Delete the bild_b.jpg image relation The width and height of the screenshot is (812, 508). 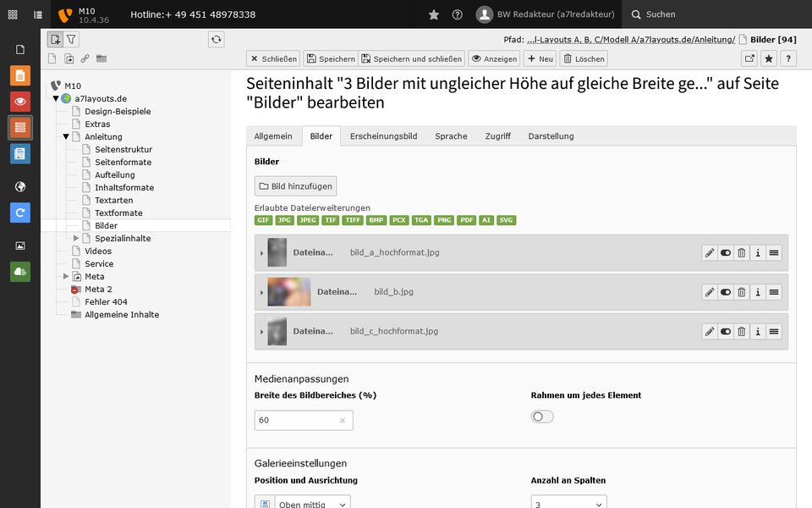[742, 292]
